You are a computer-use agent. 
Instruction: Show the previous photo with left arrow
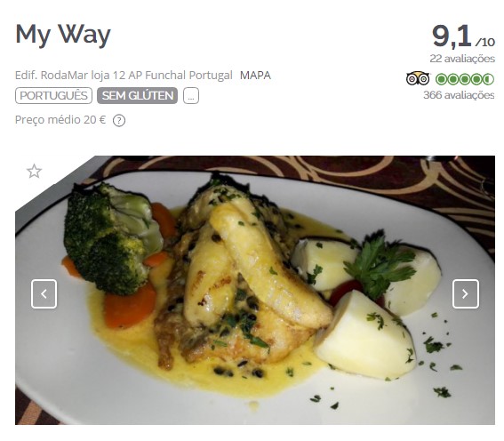click(44, 293)
